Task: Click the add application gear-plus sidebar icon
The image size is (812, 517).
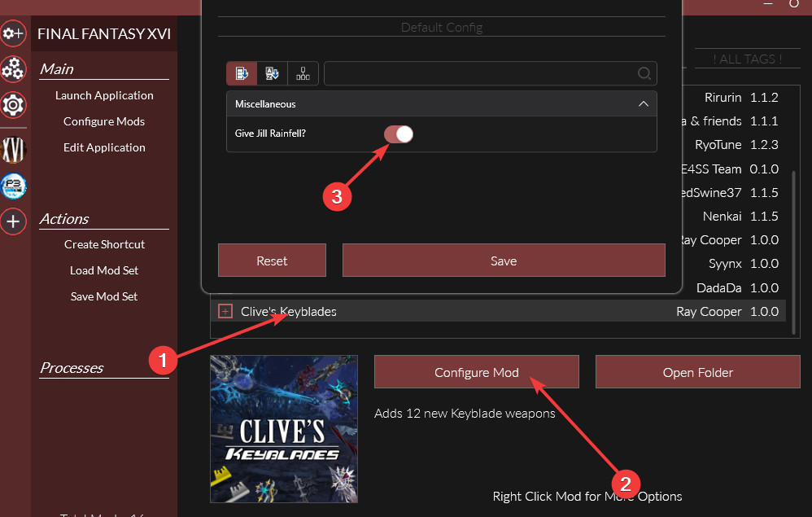Action: point(13,33)
